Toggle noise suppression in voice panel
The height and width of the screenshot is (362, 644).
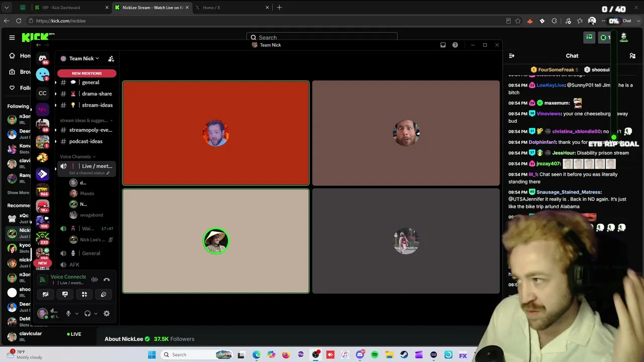[95, 280]
